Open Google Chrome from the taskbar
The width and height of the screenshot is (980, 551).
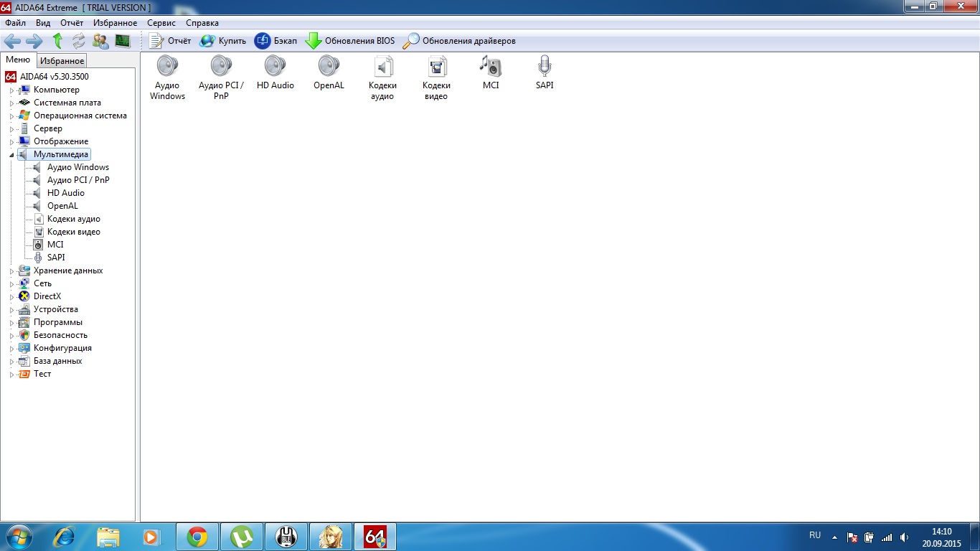click(x=197, y=537)
